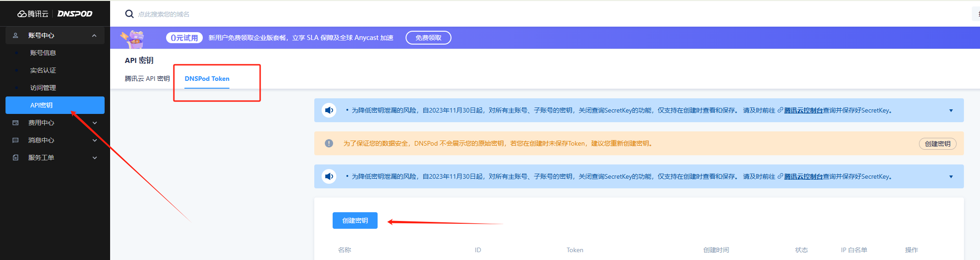Click 创建密钥 in the orange warning bar
This screenshot has height=260, width=980.
click(938, 144)
